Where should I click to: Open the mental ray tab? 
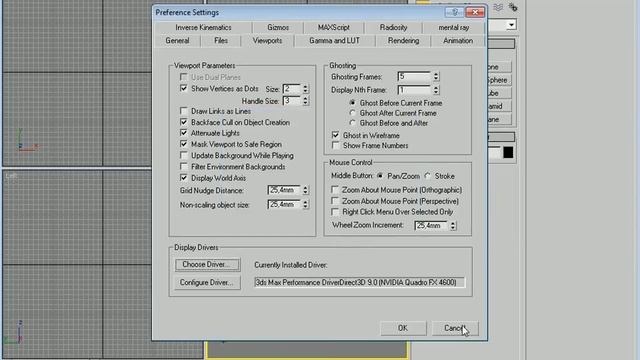[453, 27]
